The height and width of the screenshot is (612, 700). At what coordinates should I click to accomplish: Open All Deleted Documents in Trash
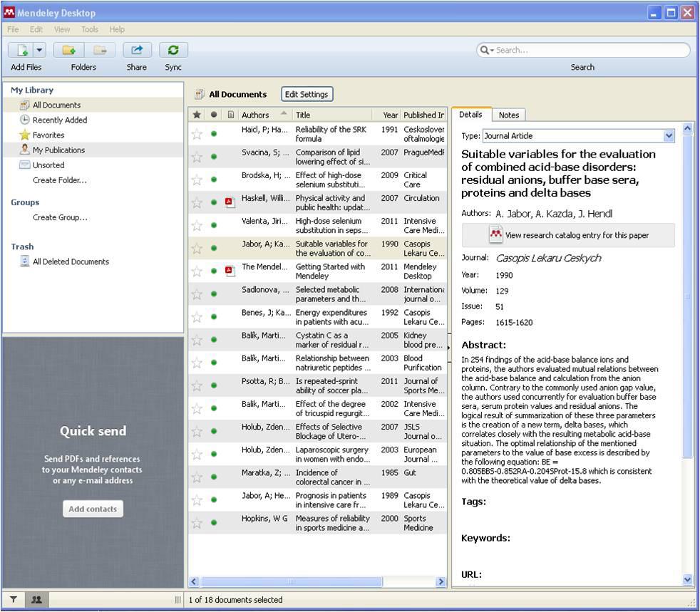65,262
